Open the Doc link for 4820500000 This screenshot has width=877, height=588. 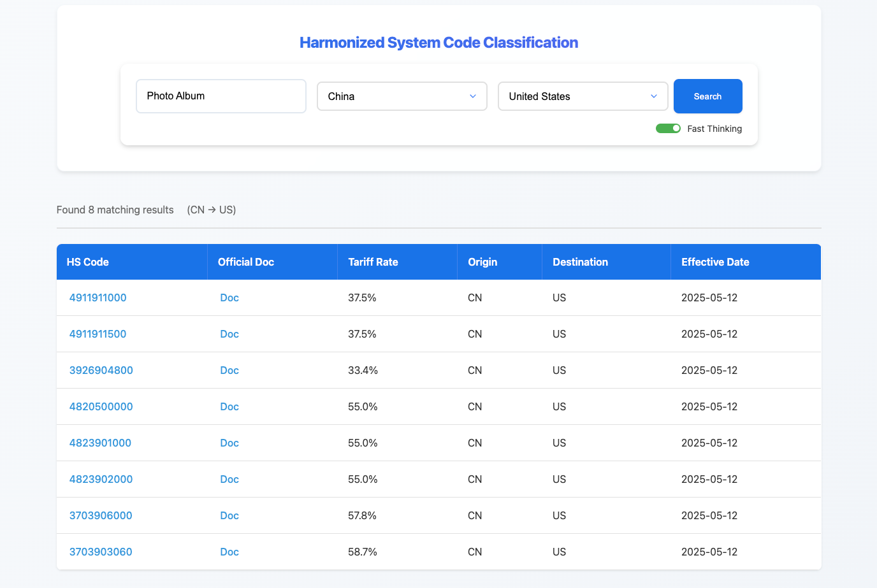(229, 406)
